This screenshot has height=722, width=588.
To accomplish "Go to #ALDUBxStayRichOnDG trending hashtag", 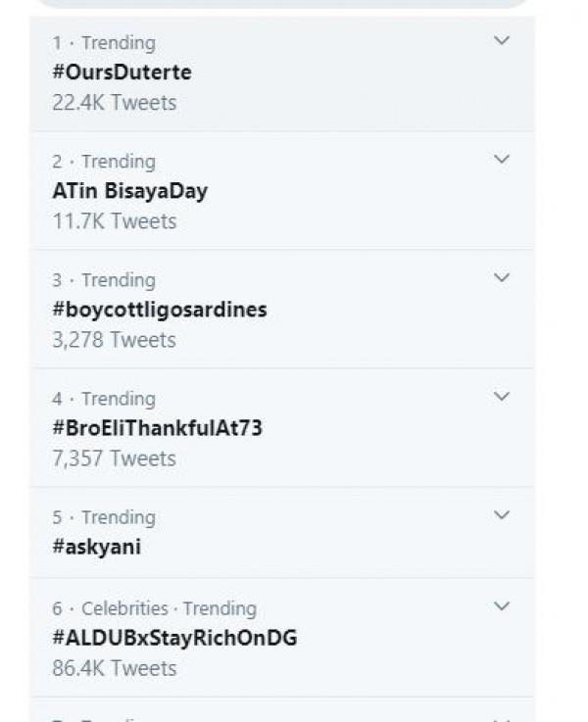I will pyautogui.click(x=174, y=638).
